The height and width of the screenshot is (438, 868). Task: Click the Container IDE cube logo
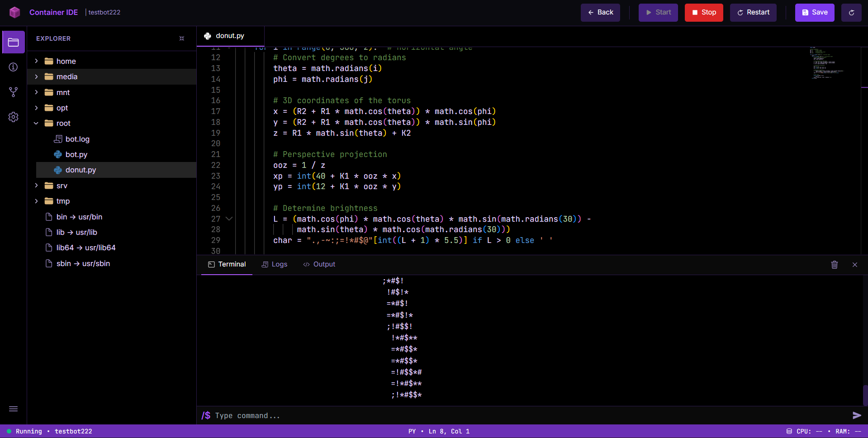[14, 12]
